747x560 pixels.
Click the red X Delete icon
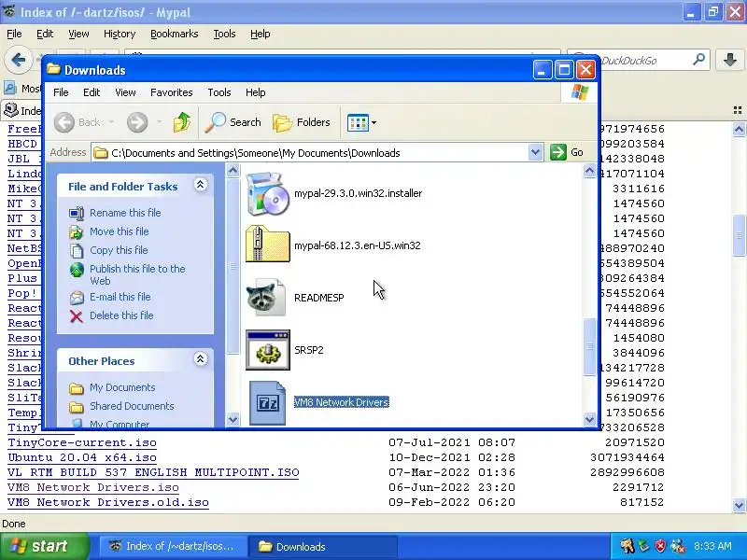[77, 316]
